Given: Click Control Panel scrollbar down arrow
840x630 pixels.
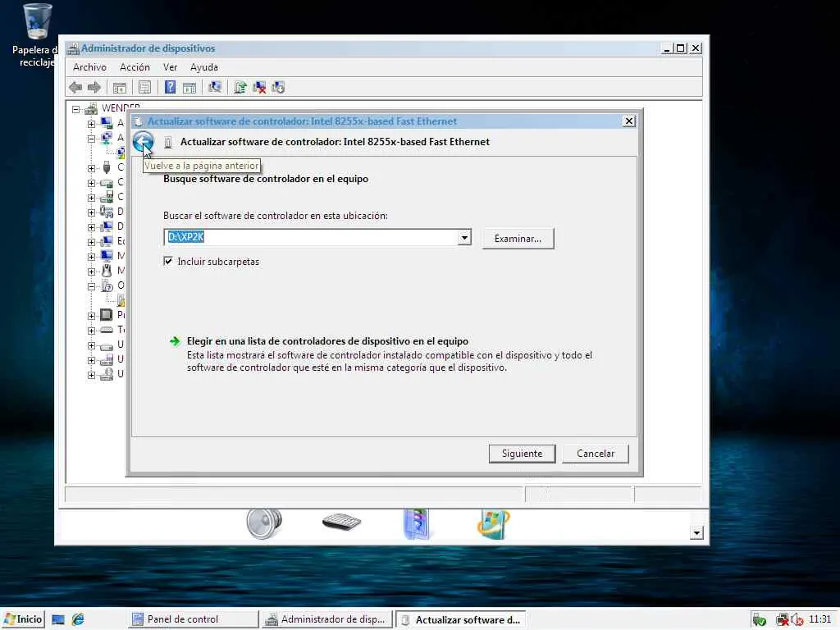Looking at the screenshot, I should click(696, 532).
